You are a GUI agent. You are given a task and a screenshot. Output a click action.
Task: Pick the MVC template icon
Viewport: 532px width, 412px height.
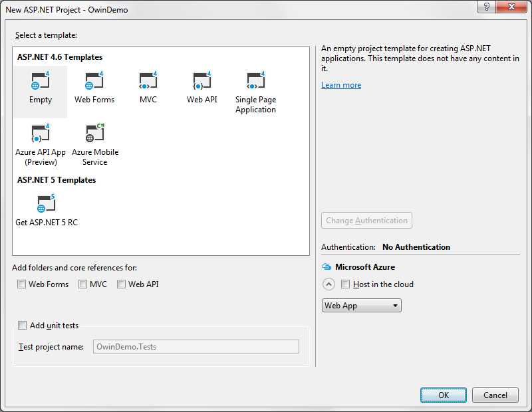click(x=148, y=80)
